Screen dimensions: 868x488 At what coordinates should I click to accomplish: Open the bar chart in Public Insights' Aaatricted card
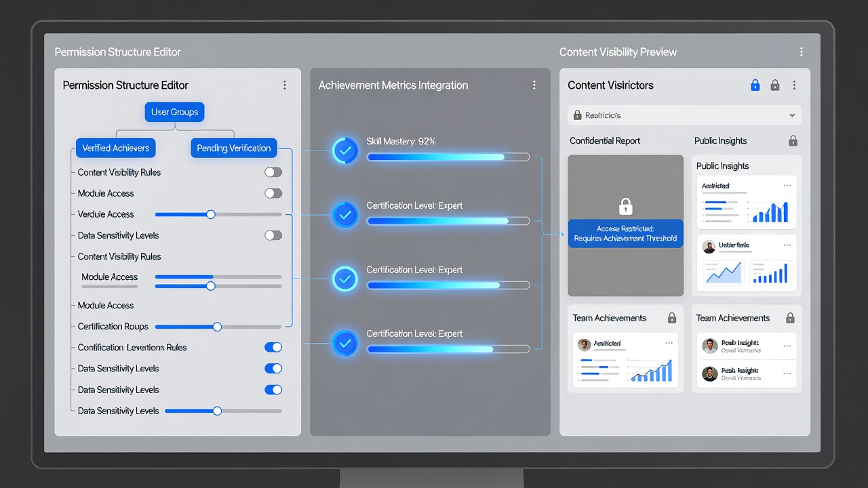770,212
